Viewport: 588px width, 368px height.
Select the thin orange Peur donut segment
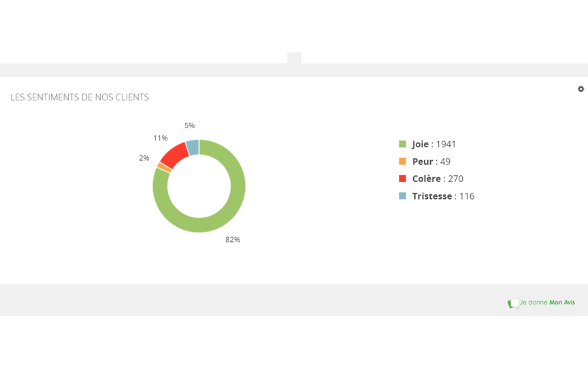(x=165, y=168)
